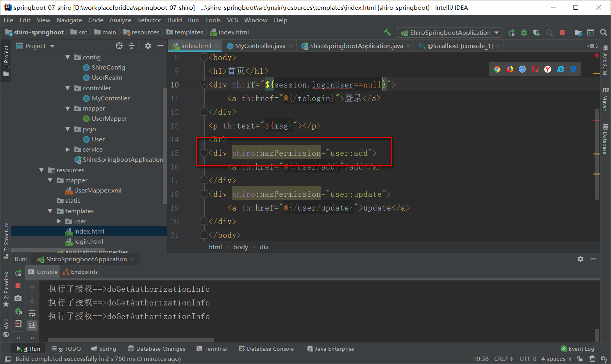
Task: Toggle scroll to end of console
Action: tap(32, 325)
